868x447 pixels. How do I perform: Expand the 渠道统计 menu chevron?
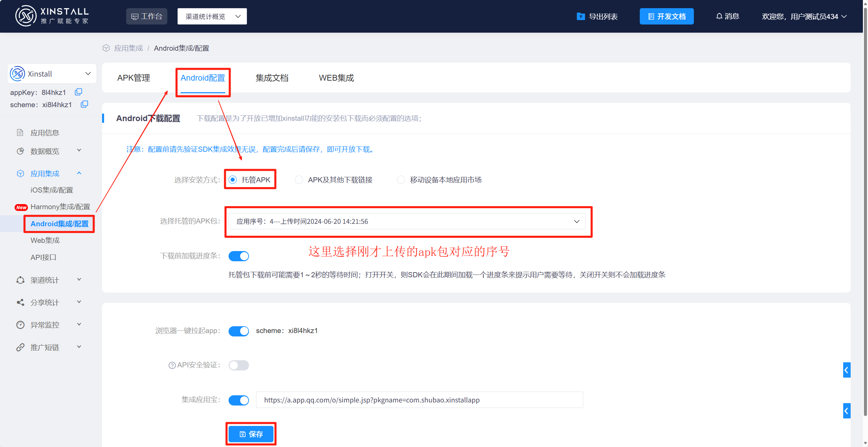coord(79,279)
